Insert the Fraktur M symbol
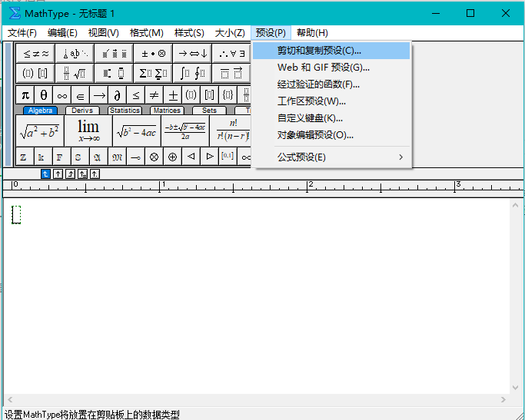The width and height of the screenshot is (525, 420). tap(117, 157)
